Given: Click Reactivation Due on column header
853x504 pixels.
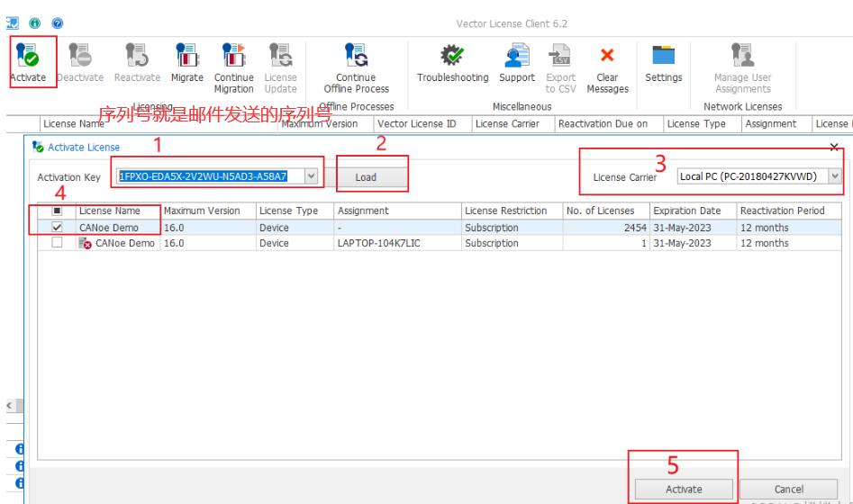Looking at the screenshot, I should pos(609,124).
